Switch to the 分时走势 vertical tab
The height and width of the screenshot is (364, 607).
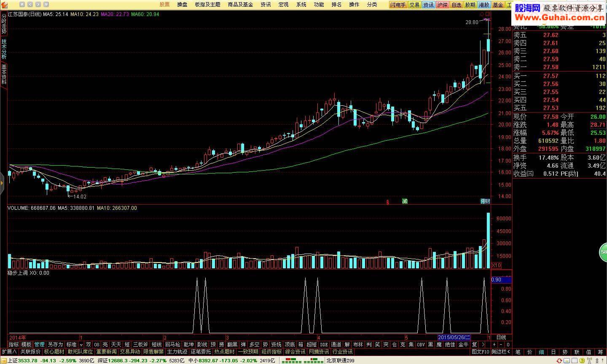tap(4, 24)
